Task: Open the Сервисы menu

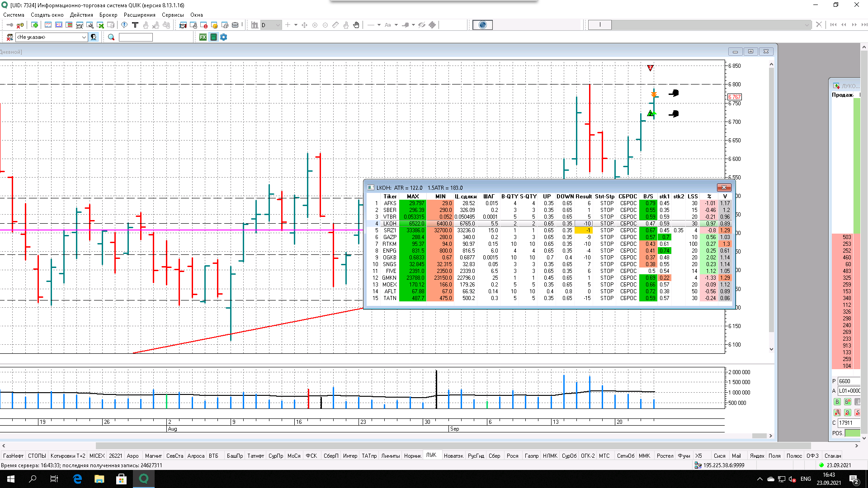Action: pos(173,15)
